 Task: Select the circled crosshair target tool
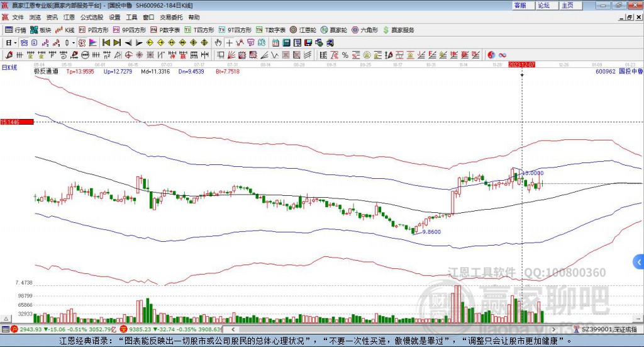point(128,55)
